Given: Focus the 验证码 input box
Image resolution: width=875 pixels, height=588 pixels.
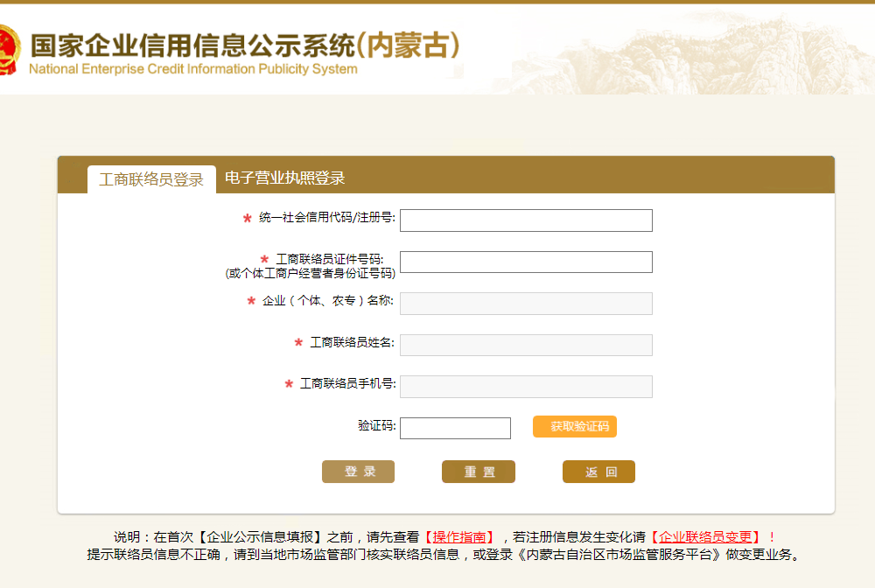Looking at the screenshot, I should pyautogui.click(x=455, y=429).
